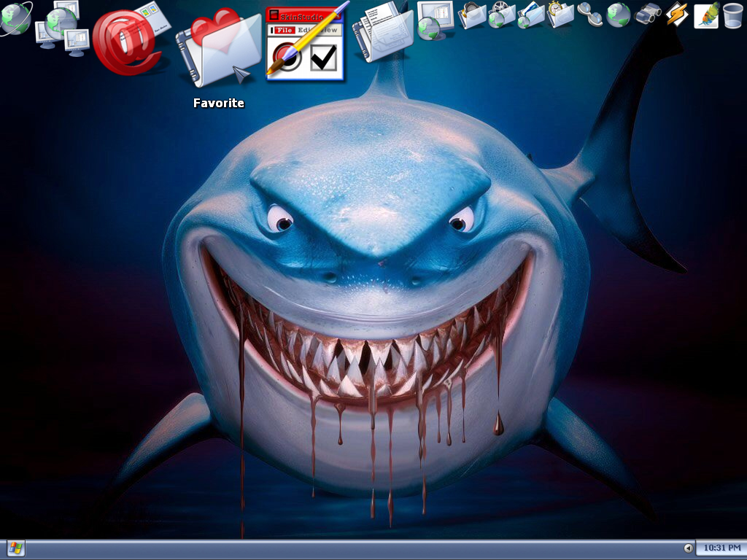Image resolution: width=747 pixels, height=560 pixels.
Task: Open the stopwatch recent folder icon
Action: click(560, 15)
